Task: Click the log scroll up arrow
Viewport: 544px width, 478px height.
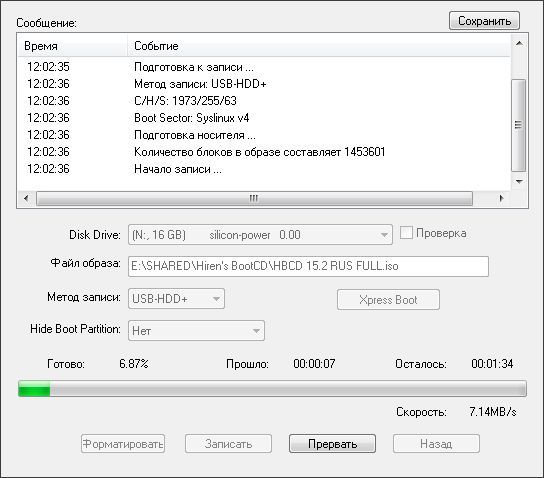Action: [519, 44]
